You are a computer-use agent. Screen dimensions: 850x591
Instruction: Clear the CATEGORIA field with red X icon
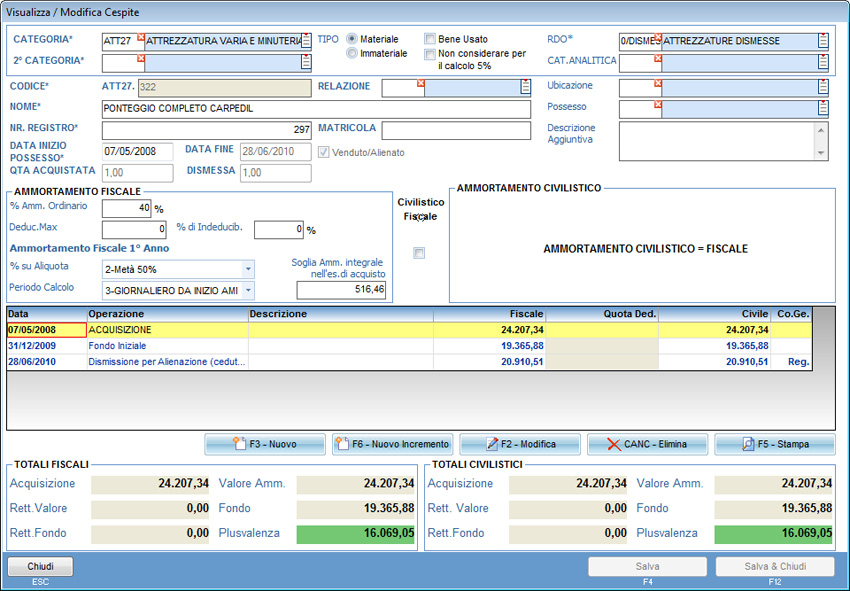pyautogui.click(x=141, y=37)
